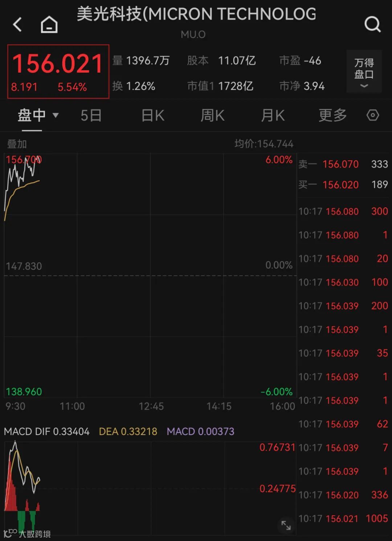Click the purple MACD 0.00373 value
The height and width of the screenshot is (541, 392).
[200, 431]
